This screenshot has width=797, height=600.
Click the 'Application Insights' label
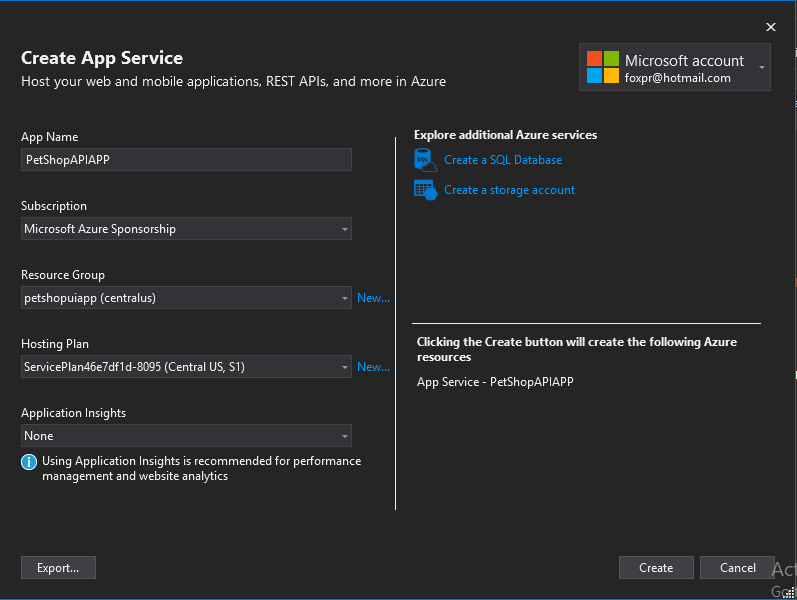[73, 413]
